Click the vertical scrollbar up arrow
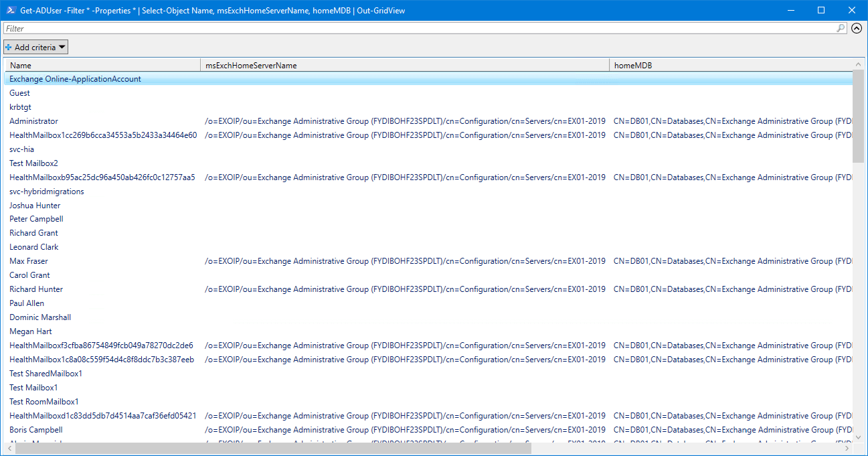 tap(858, 64)
